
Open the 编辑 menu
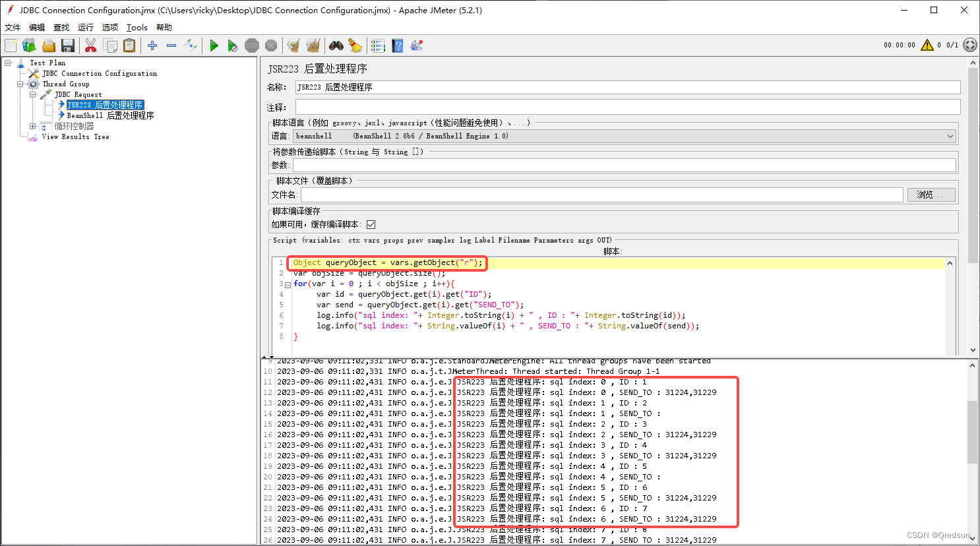pos(37,28)
